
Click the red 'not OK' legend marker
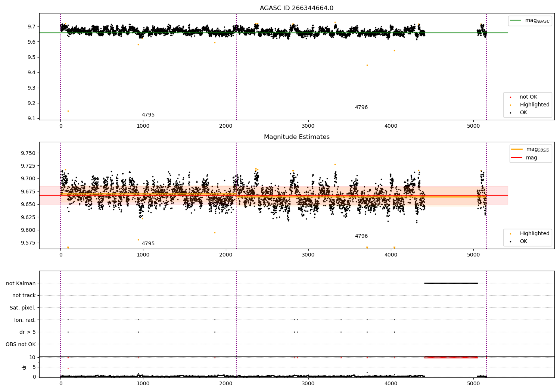point(510,97)
